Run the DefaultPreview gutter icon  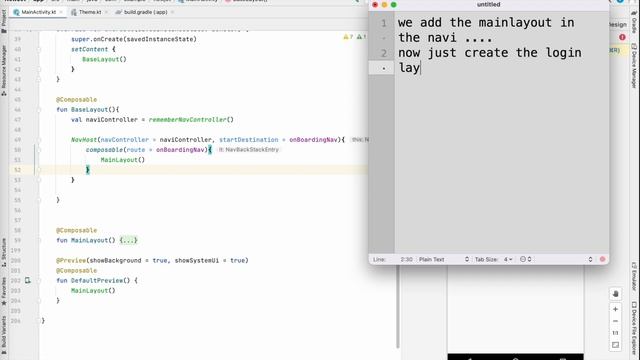(x=27, y=280)
